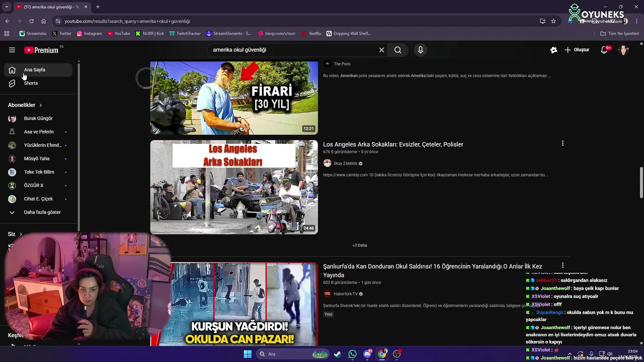Open Discord from the taskbar
This screenshot has width=644, height=362.
[367, 354]
